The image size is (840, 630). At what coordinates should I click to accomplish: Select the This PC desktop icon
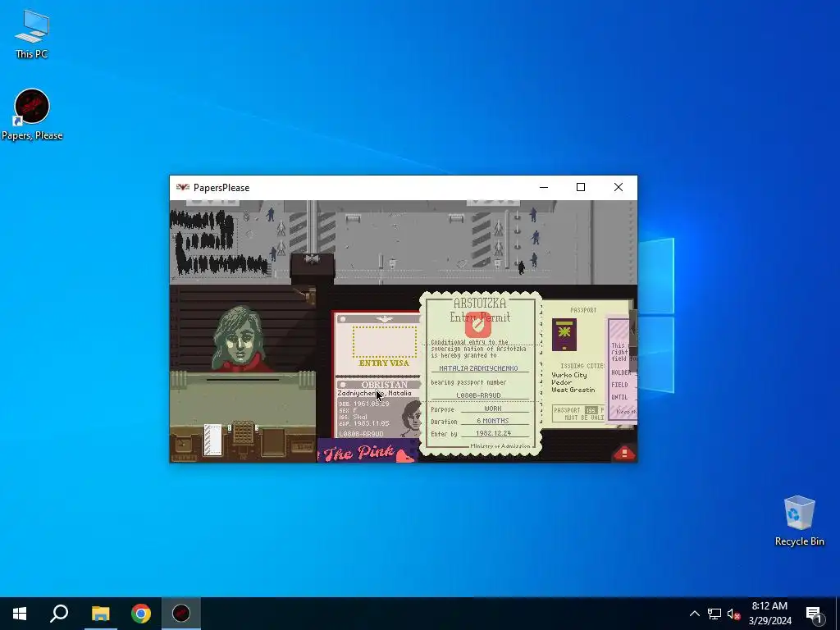click(32, 34)
